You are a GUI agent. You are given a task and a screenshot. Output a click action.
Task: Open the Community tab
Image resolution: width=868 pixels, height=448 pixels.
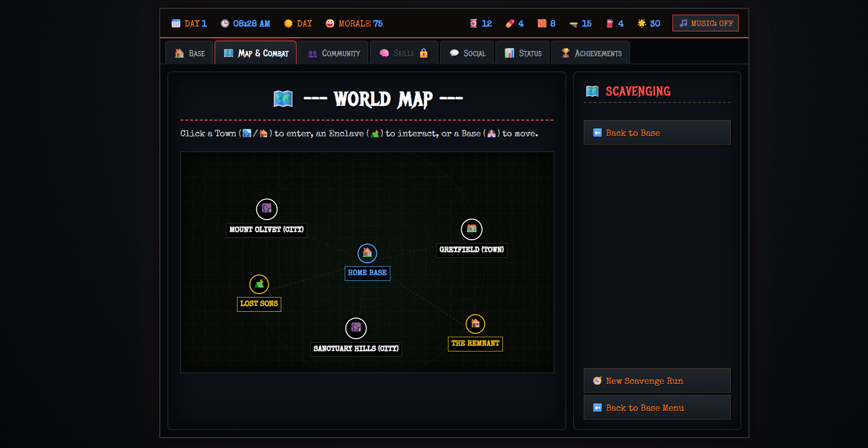[333, 52]
